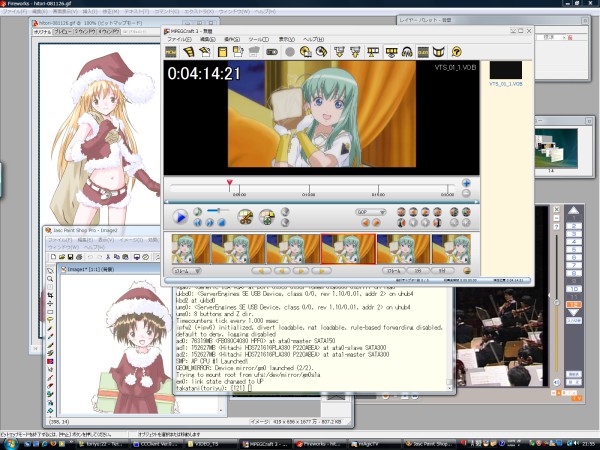
Task: Open the File menu in MPEGCraft
Action: 179,39
